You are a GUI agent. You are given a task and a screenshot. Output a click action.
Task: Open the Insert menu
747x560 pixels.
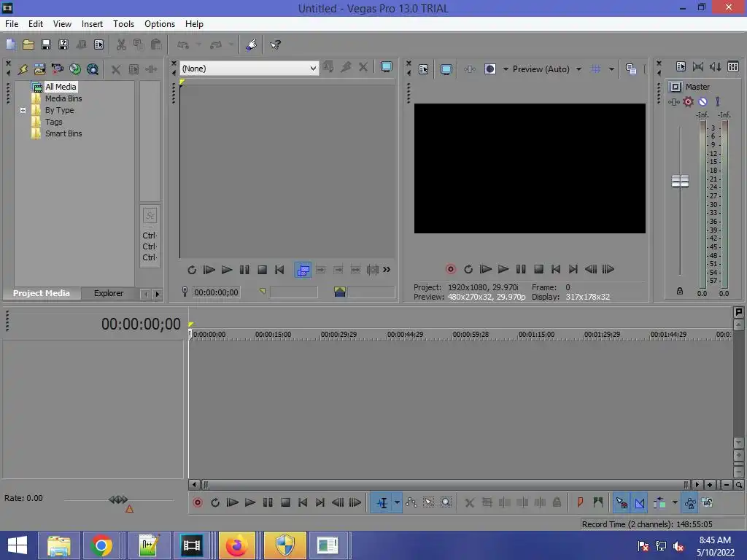click(x=92, y=24)
